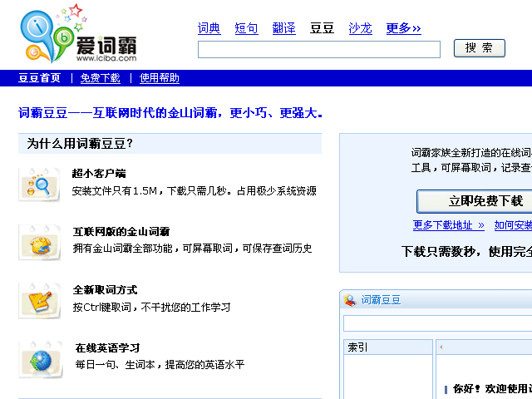Expand the 更多>> menu link
532x399 pixels.
[403, 28]
